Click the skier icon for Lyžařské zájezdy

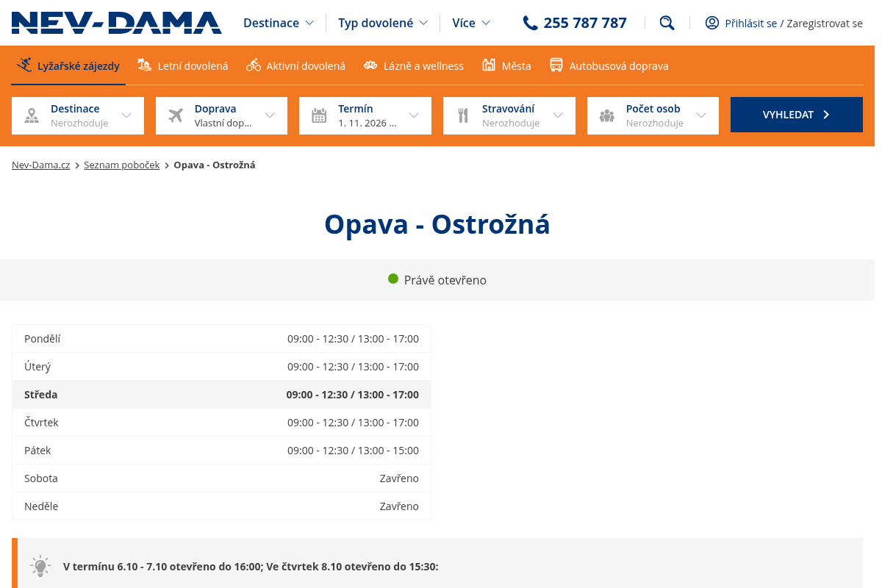coord(25,65)
